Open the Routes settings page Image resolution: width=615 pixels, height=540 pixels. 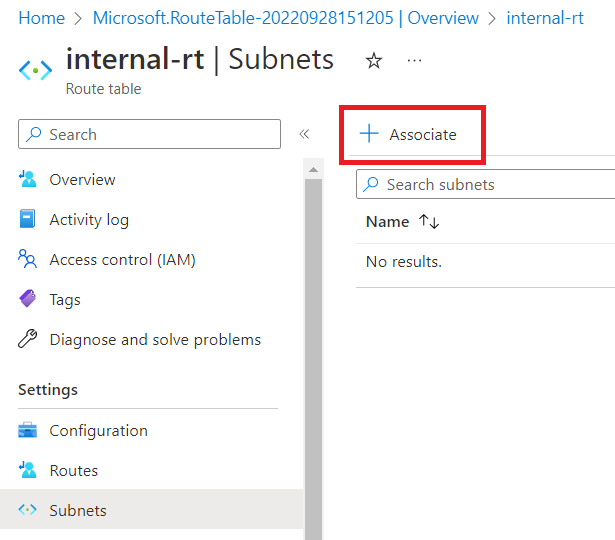(74, 471)
